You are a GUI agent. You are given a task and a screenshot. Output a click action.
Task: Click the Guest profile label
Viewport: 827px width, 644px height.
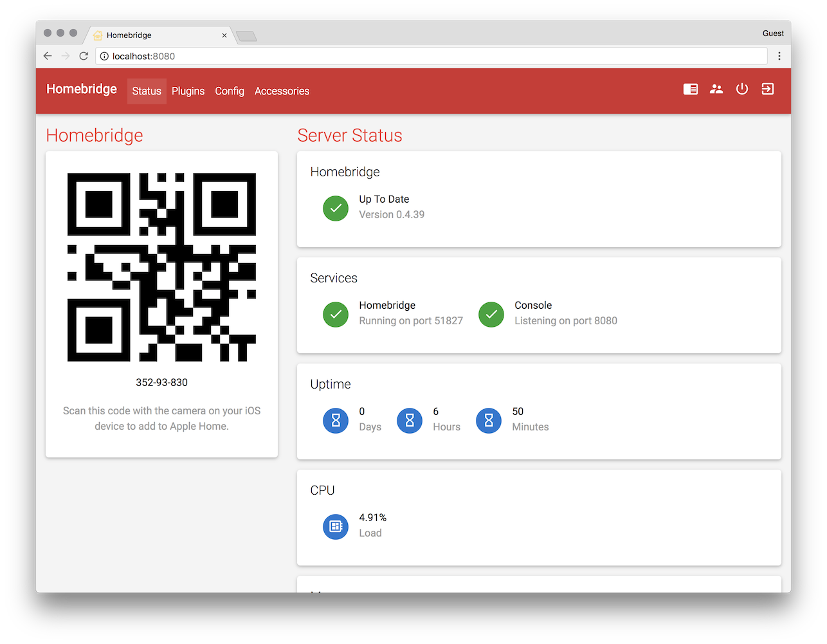(x=773, y=33)
